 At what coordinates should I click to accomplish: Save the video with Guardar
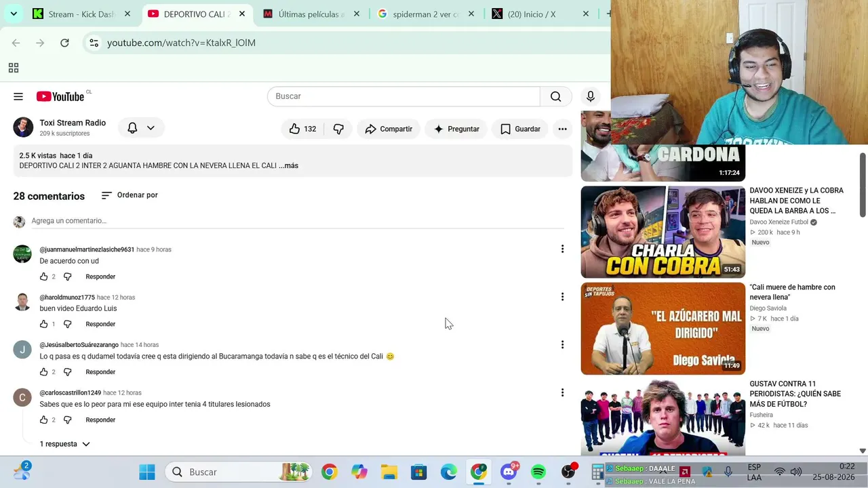(520, 129)
